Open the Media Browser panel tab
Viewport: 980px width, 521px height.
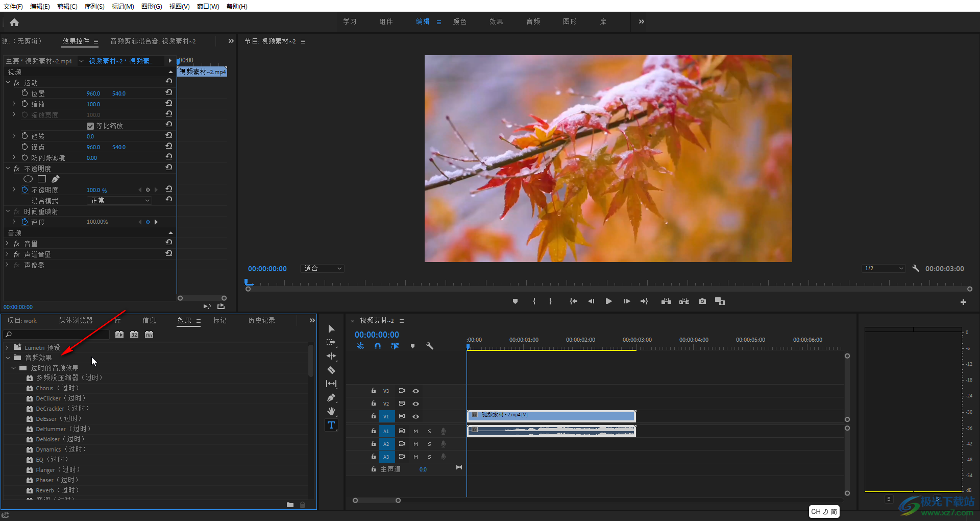coord(76,320)
